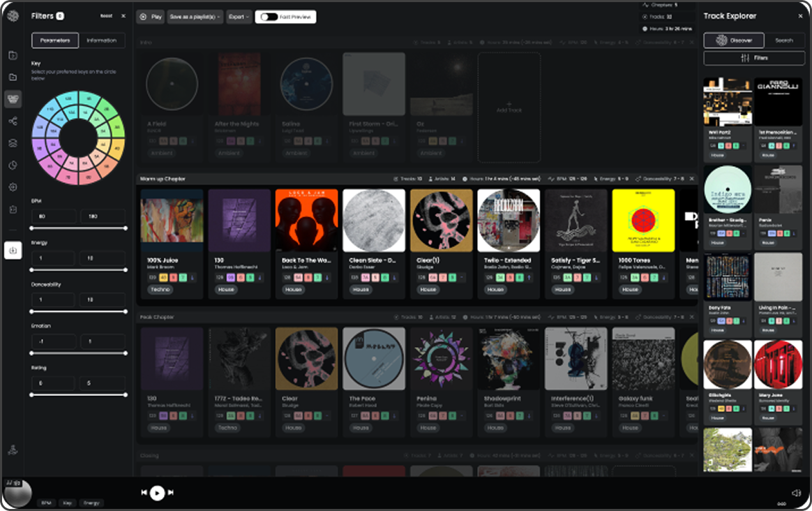
Task: Toggle the Fast Preview switch
Action: pos(269,17)
